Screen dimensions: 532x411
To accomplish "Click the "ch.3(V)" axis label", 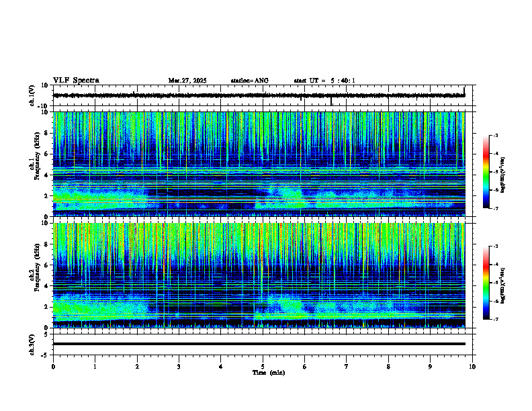I will point(32,345).
